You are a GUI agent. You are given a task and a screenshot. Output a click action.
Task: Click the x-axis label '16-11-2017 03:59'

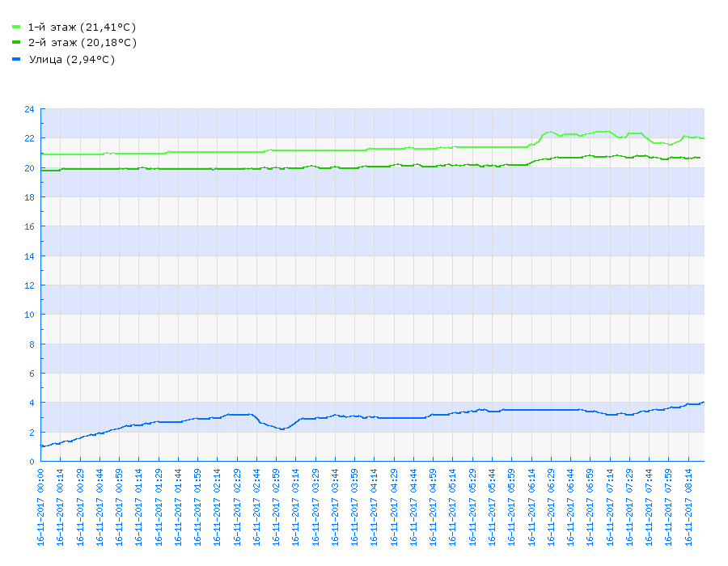[x=354, y=507]
